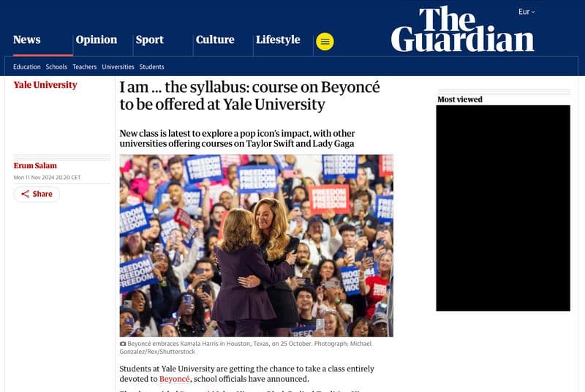Click the share arrow icon
Viewport: 585px width, 392px height.
click(25, 194)
